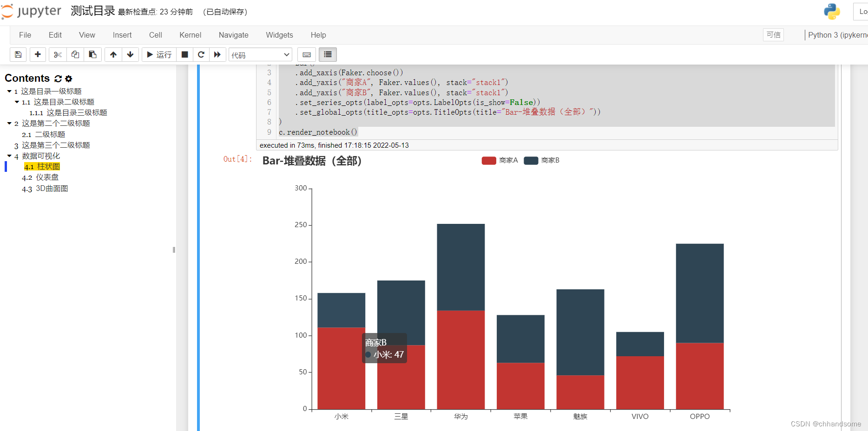Rename the notebook title 测试目录
Viewport: 868px width, 431px height.
(93, 11)
